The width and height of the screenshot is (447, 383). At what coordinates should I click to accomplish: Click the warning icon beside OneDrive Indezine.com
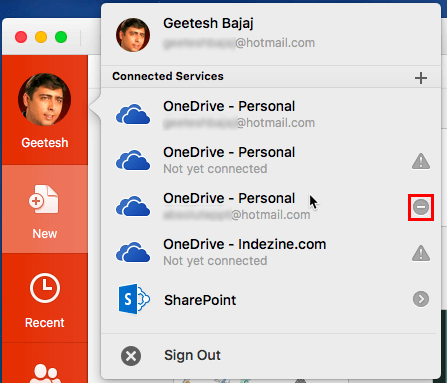pos(421,253)
